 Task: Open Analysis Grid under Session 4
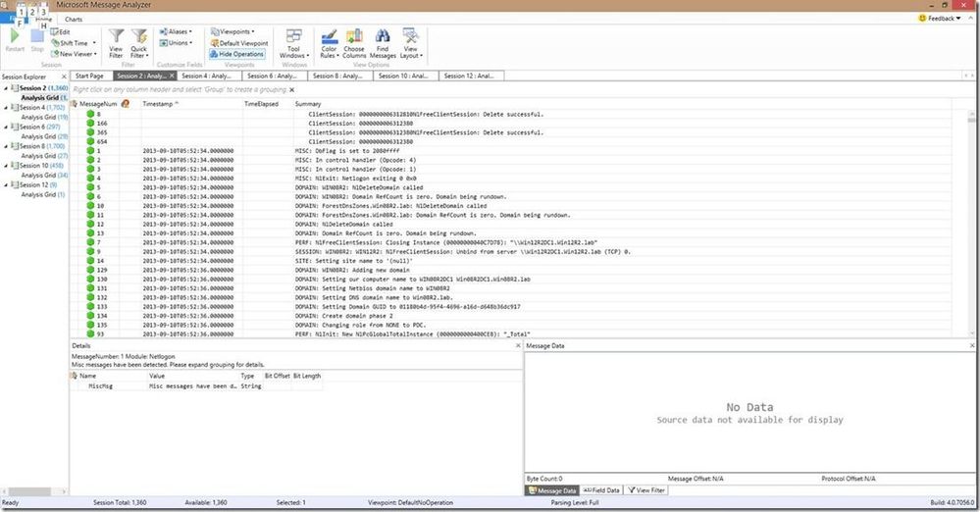click(44, 117)
